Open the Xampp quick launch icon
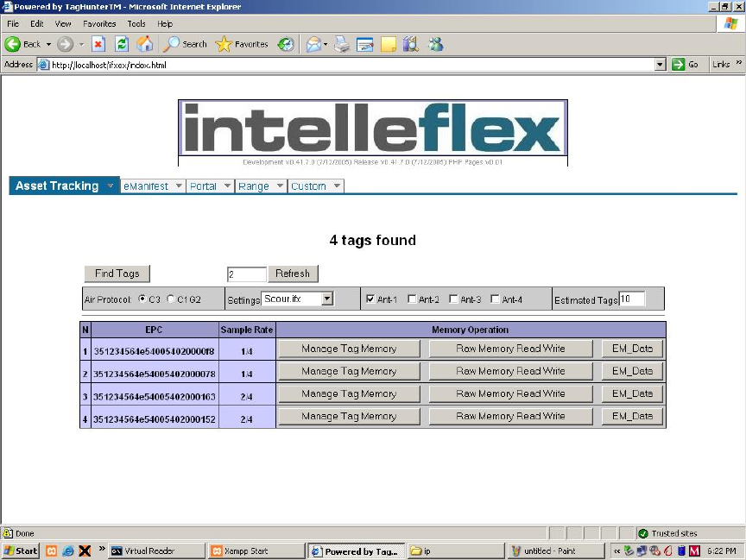746x560 pixels. point(52,551)
